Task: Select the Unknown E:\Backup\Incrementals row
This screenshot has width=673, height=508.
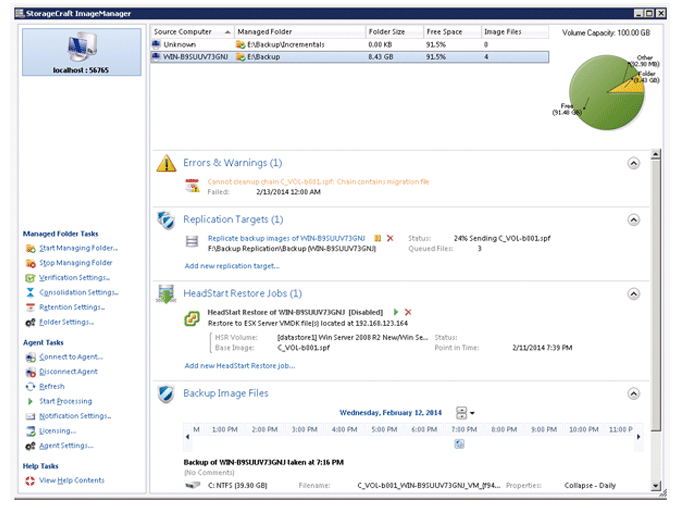Action: (349, 45)
